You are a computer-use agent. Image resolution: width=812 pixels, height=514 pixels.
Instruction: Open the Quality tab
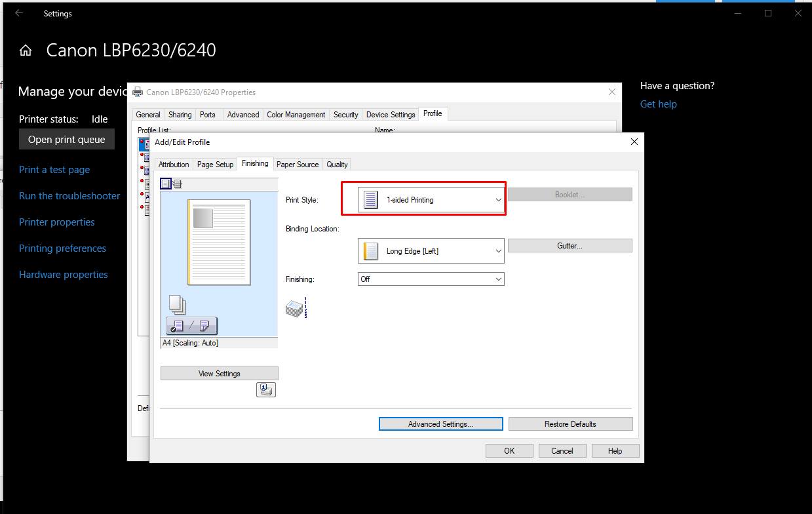tap(337, 165)
